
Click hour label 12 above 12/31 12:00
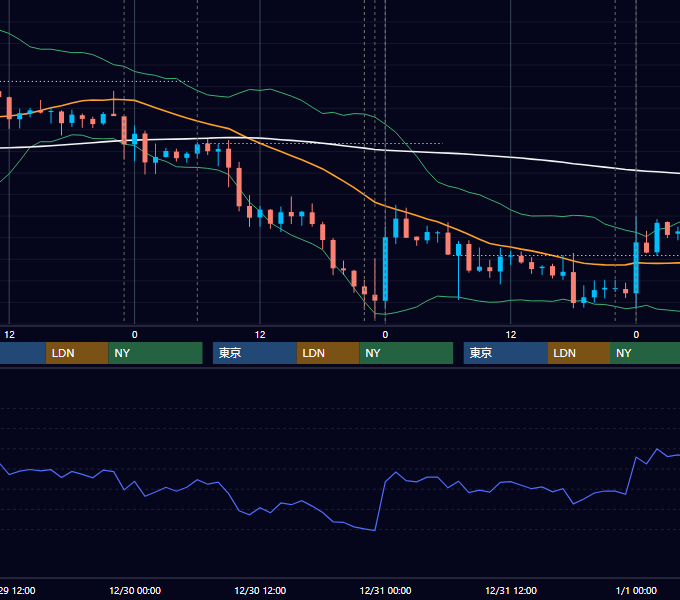click(x=511, y=335)
